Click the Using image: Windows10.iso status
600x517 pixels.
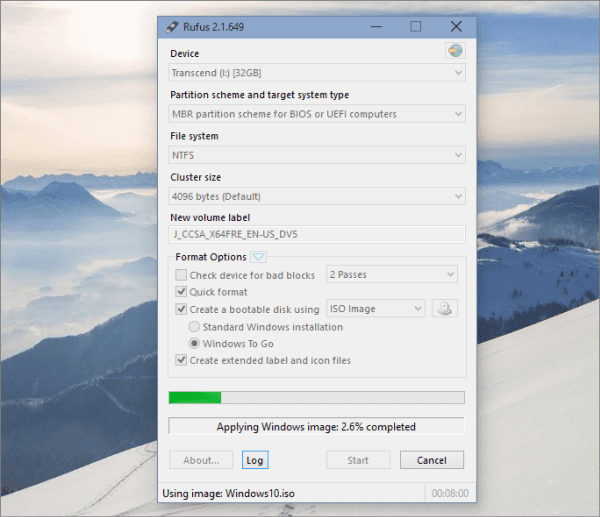228,493
